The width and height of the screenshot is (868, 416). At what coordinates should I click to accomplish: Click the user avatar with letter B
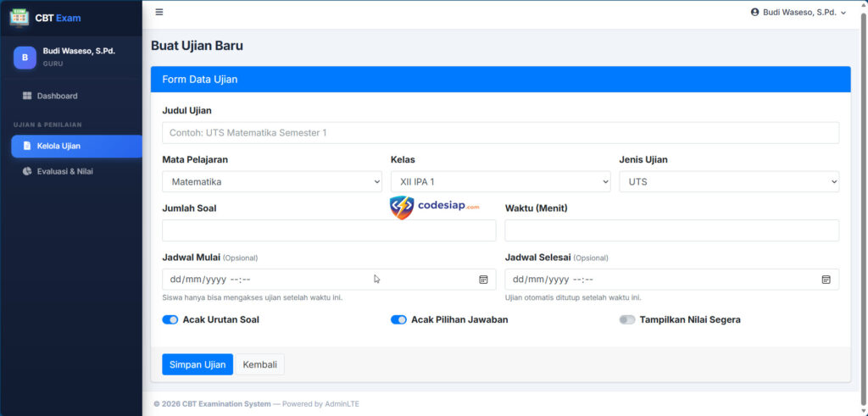[25, 58]
